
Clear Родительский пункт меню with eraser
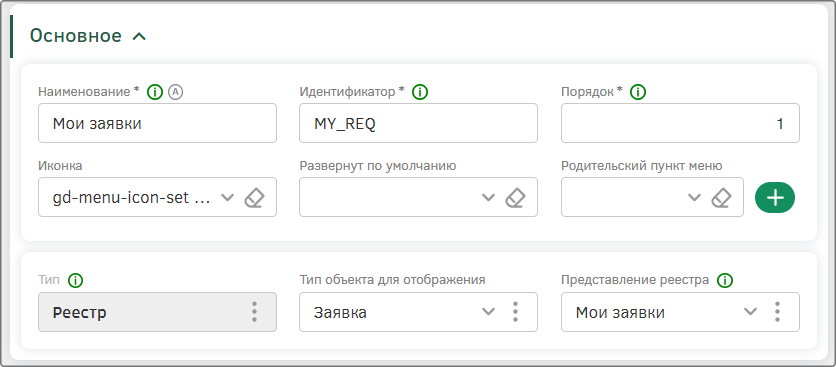721,197
